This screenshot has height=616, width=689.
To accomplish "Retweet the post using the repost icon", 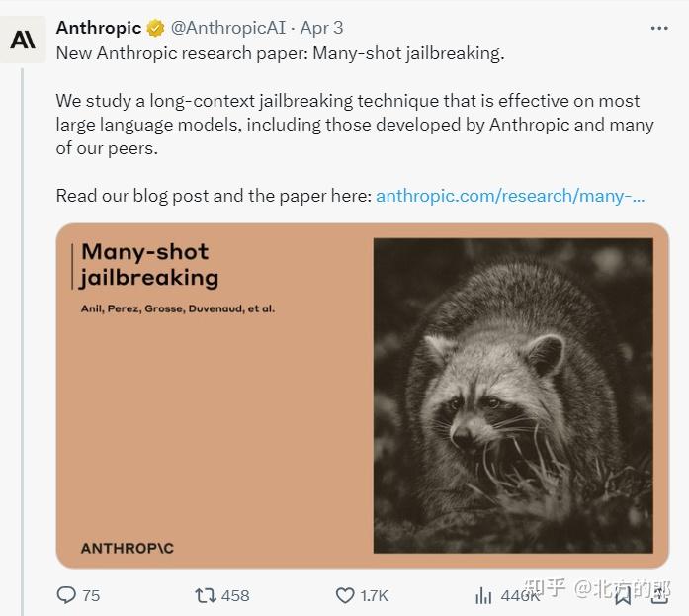I will pos(205,595).
